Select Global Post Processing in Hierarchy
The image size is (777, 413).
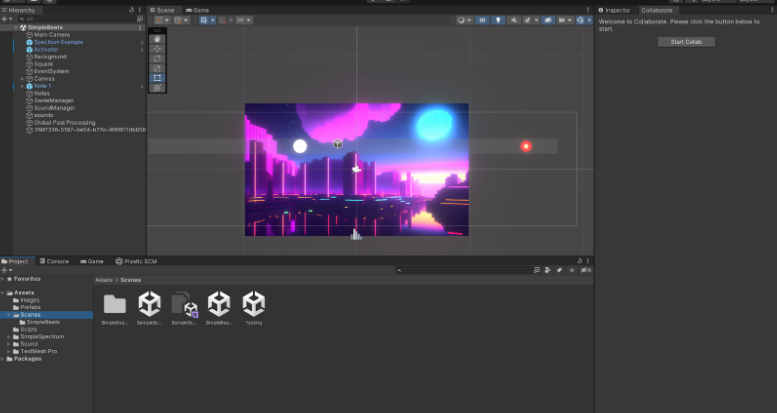coord(64,122)
